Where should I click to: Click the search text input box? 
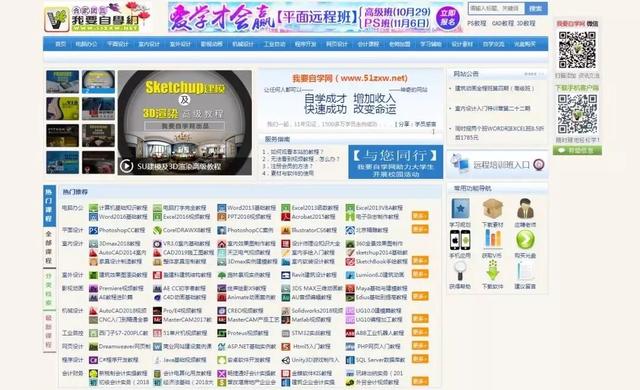pyautogui.click(x=496, y=8)
